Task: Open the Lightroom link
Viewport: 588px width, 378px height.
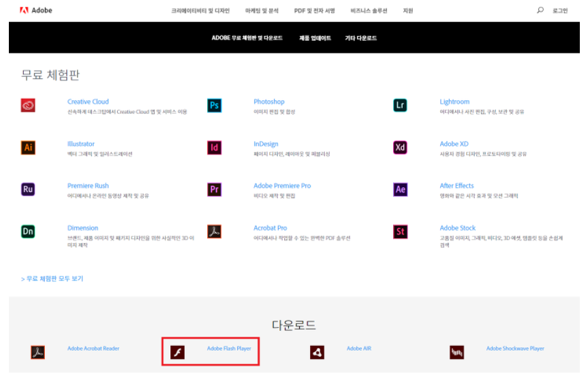Action: pos(454,101)
